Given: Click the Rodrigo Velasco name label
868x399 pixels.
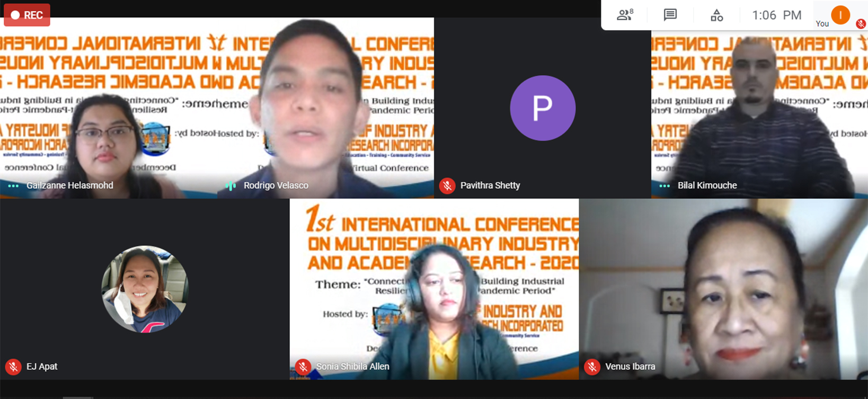Looking at the screenshot, I should click(x=276, y=185).
